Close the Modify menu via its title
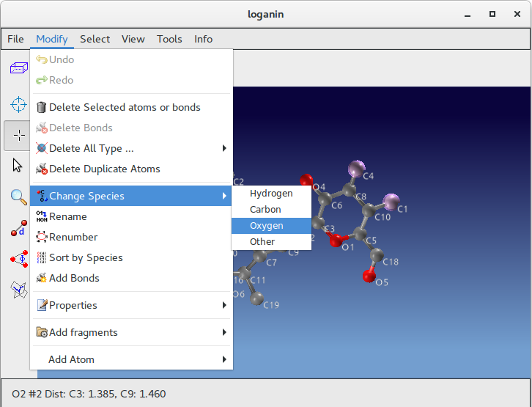 (x=52, y=40)
